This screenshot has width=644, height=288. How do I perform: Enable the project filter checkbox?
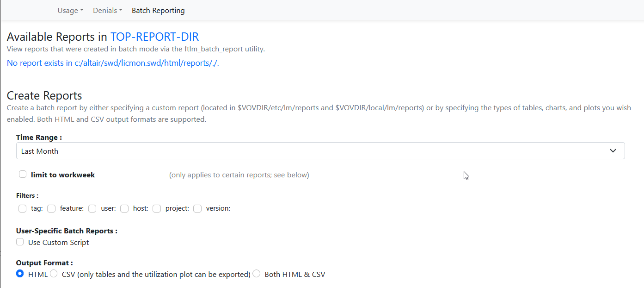(156, 208)
